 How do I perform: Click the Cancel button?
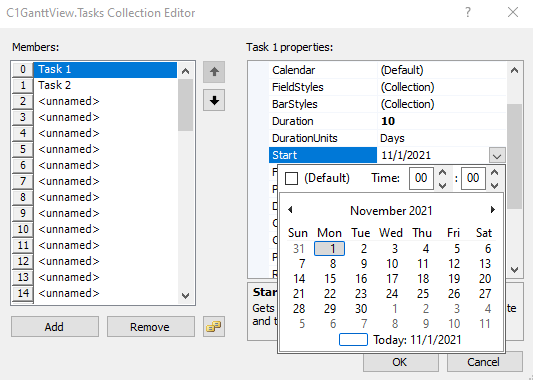pos(484,362)
